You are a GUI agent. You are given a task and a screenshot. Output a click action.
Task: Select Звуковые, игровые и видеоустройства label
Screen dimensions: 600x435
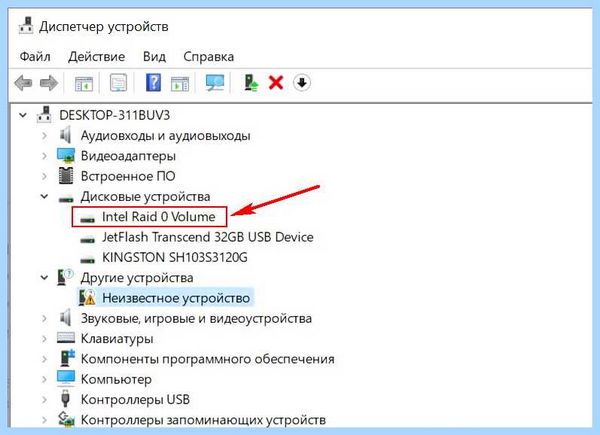pos(196,318)
